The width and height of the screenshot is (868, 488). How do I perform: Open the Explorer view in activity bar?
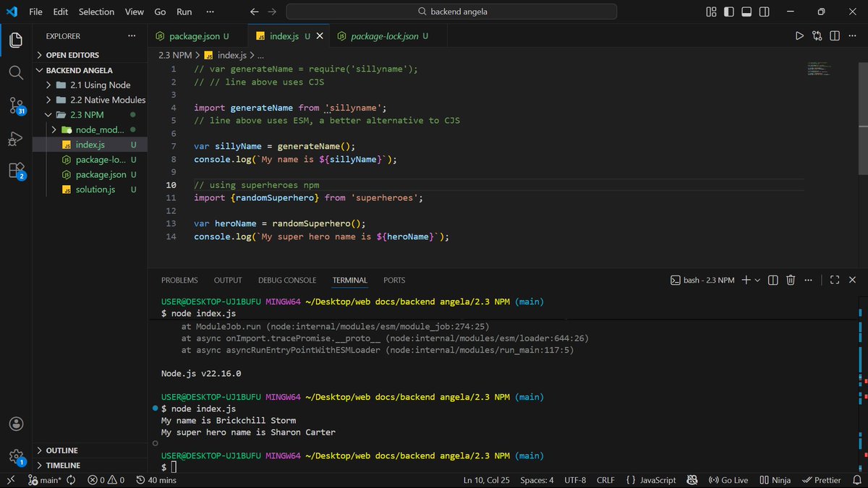pyautogui.click(x=16, y=40)
